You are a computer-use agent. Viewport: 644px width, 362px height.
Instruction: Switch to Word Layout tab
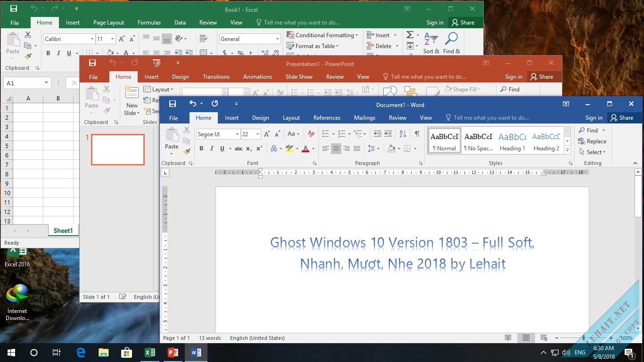coord(291,118)
